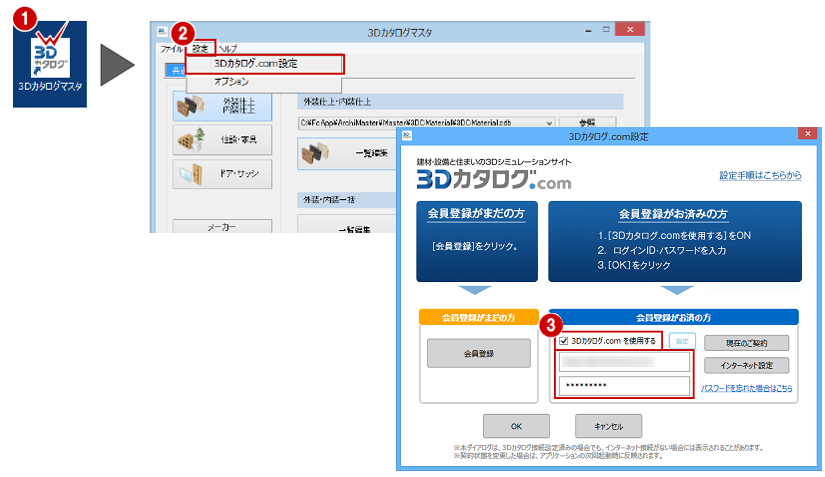Confirm the dialog with OK button
Screen dimensions: 825x477
click(516, 426)
